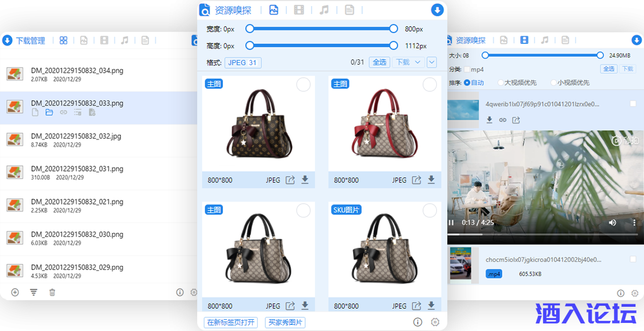Add new download with the plus icon
Image resolution: width=644 pixels, height=331 pixels.
pyautogui.click(x=15, y=292)
